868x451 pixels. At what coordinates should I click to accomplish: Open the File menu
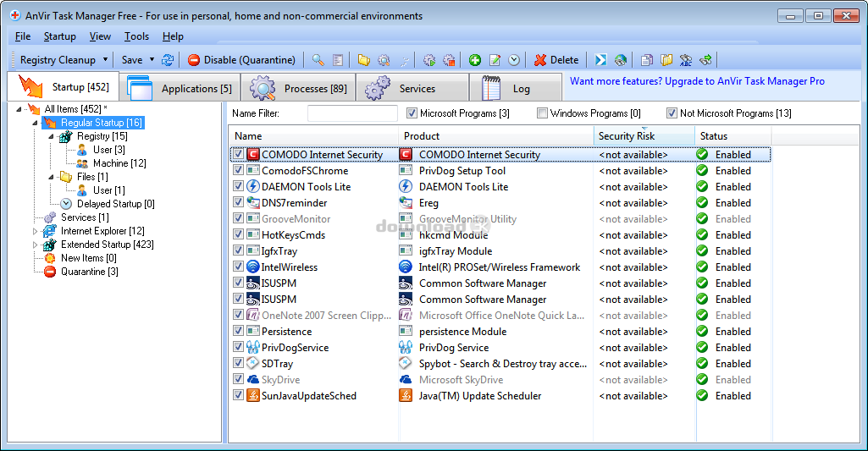23,36
